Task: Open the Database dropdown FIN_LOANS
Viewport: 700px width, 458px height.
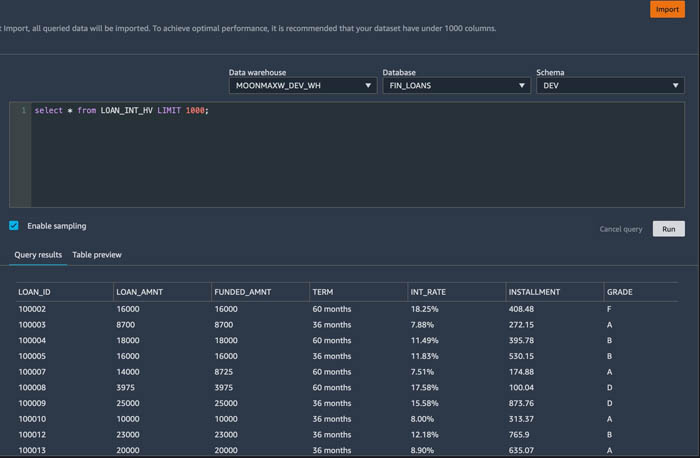Action: [456, 85]
